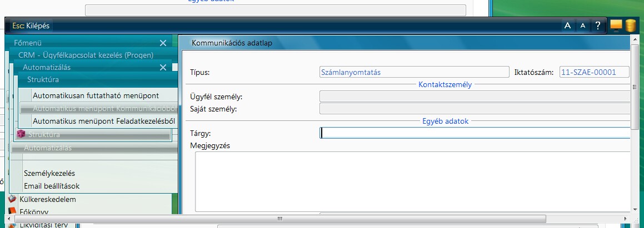Increase font size with large A icon
Image resolution: width=644 pixels, height=228 pixels.
pyautogui.click(x=568, y=26)
